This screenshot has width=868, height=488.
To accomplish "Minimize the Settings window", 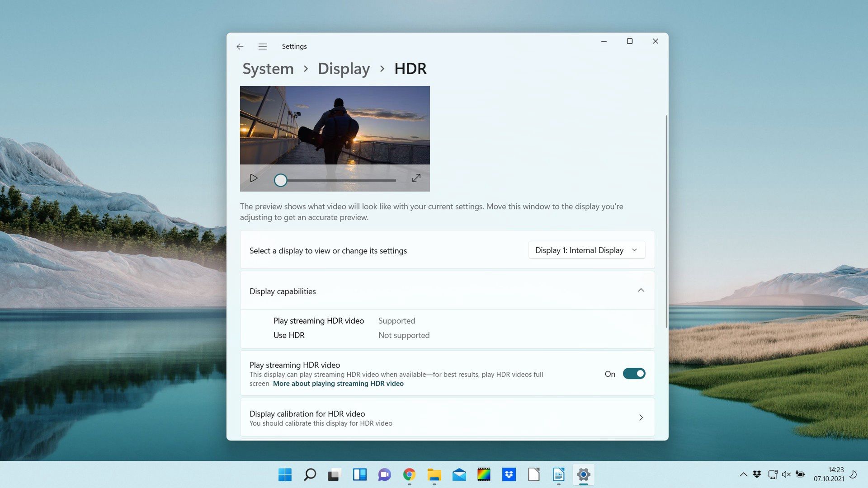I will pos(604,41).
